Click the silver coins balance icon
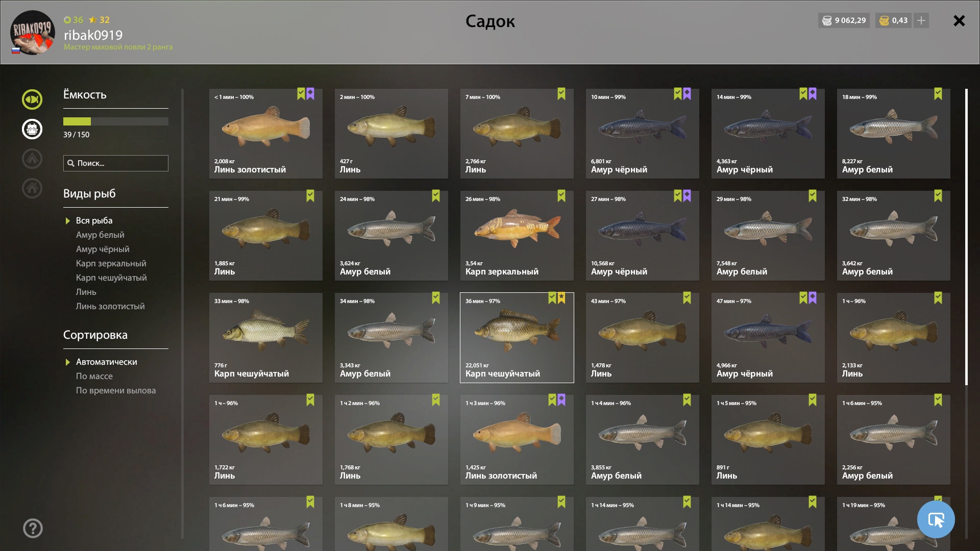 pyautogui.click(x=827, y=20)
